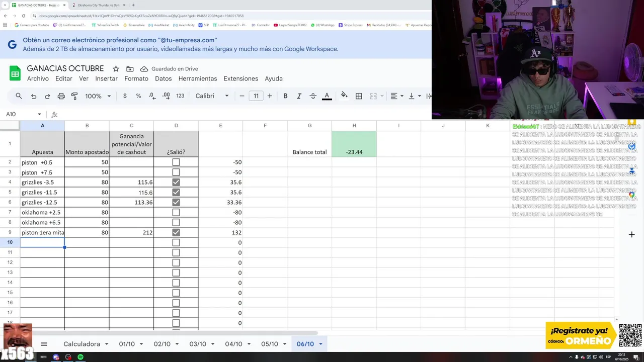Switch to the 03/10 sheet tab
The height and width of the screenshot is (362, 644).
[x=198, y=344]
